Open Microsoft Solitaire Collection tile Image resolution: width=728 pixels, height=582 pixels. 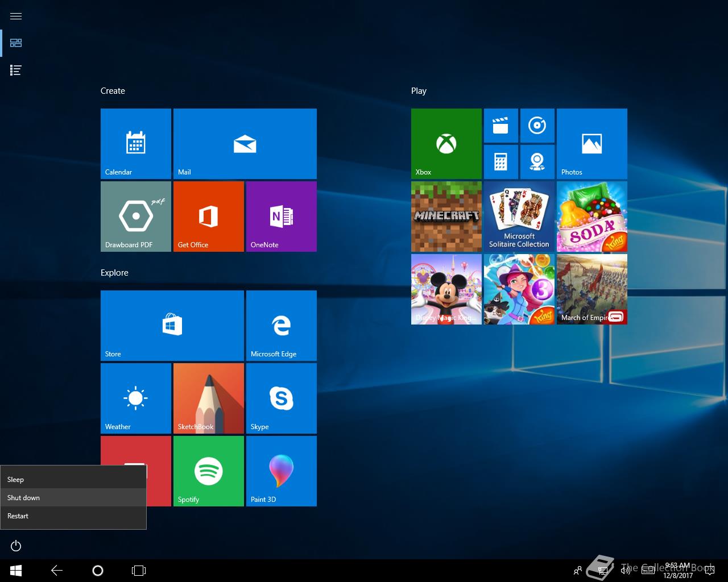(x=519, y=217)
